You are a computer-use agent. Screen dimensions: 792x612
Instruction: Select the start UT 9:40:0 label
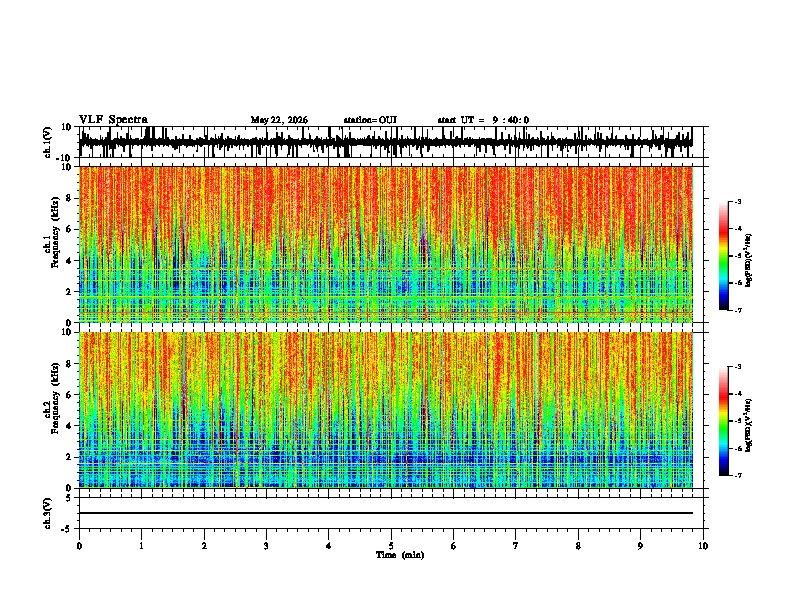point(483,120)
